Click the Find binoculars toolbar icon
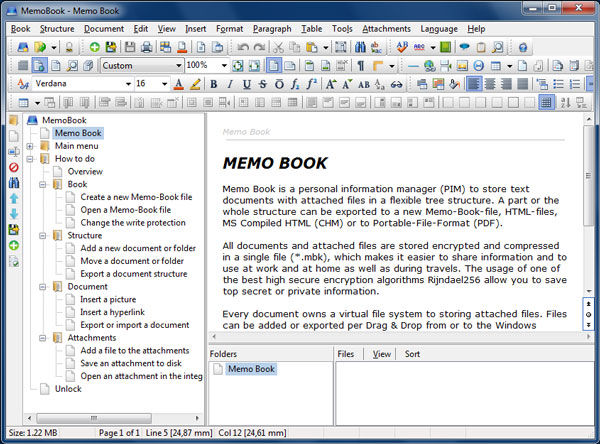The height and width of the screenshot is (444, 600). pos(360,47)
